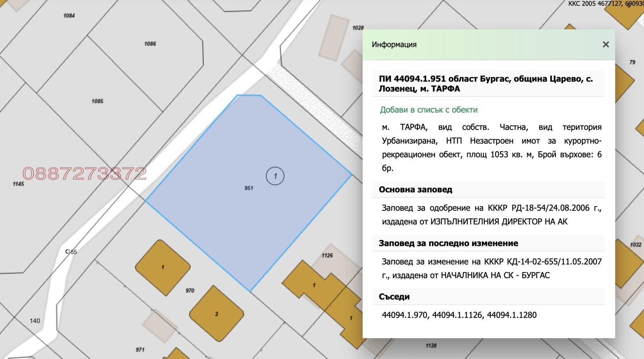Select parcel labeled 1145

(x=18, y=184)
